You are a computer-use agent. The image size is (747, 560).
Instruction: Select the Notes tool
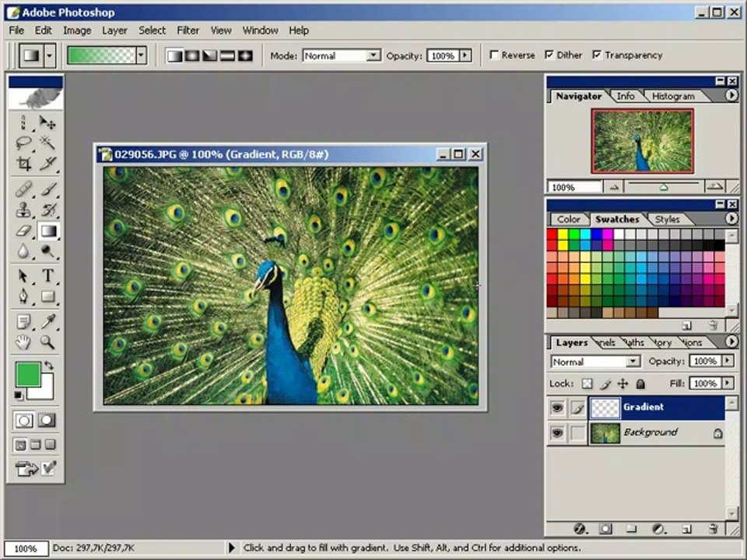pyautogui.click(x=23, y=322)
